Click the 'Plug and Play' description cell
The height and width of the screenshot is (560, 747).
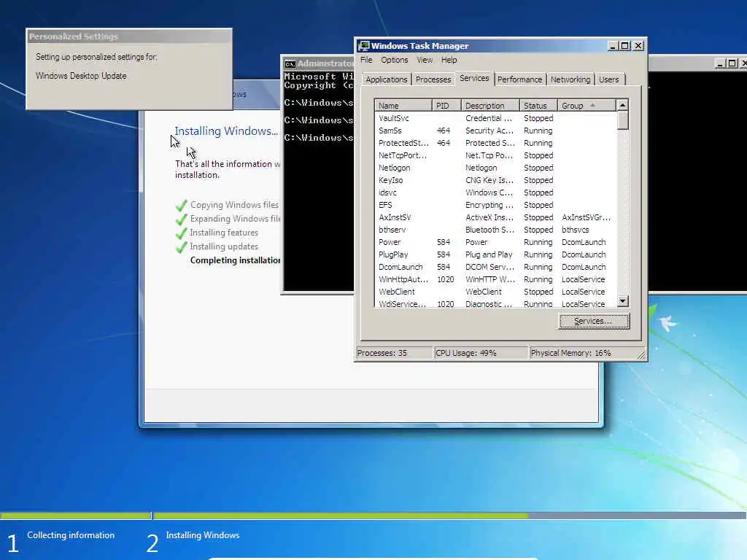(x=489, y=254)
